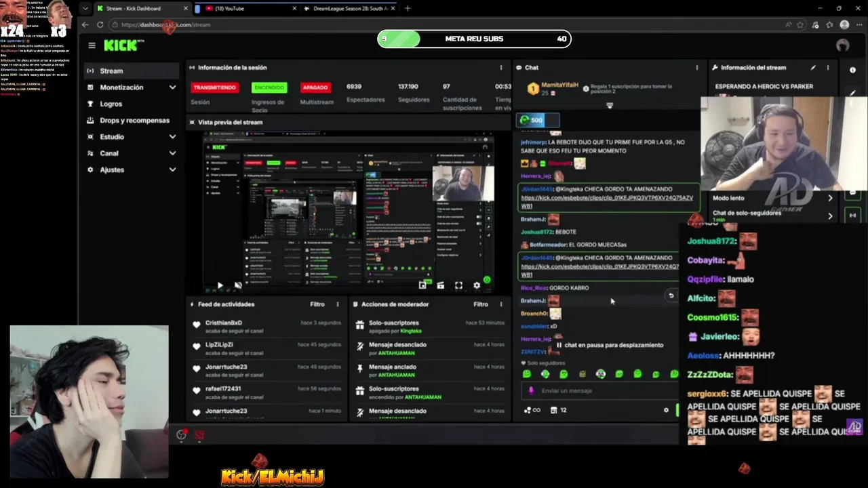The width and height of the screenshot is (868, 488).
Task: Make the stream preview fullscreen
Action: pyautogui.click(x=458, y=285)
